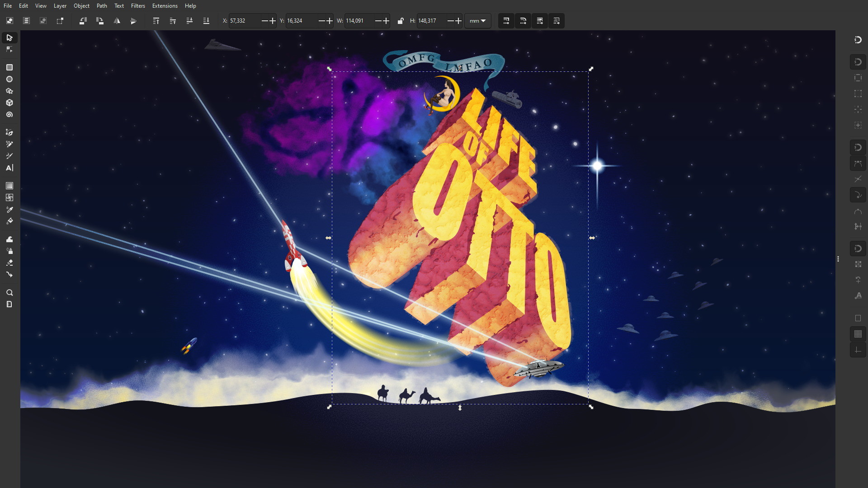Decrease the H height value
Viewport: 868px width, 488px height.
[x=450, y=21]
